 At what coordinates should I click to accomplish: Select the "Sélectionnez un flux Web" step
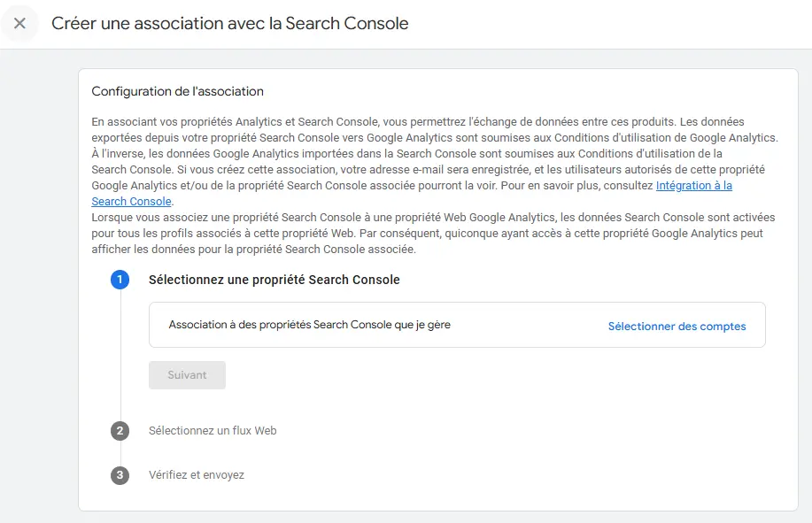pos(213,431)
